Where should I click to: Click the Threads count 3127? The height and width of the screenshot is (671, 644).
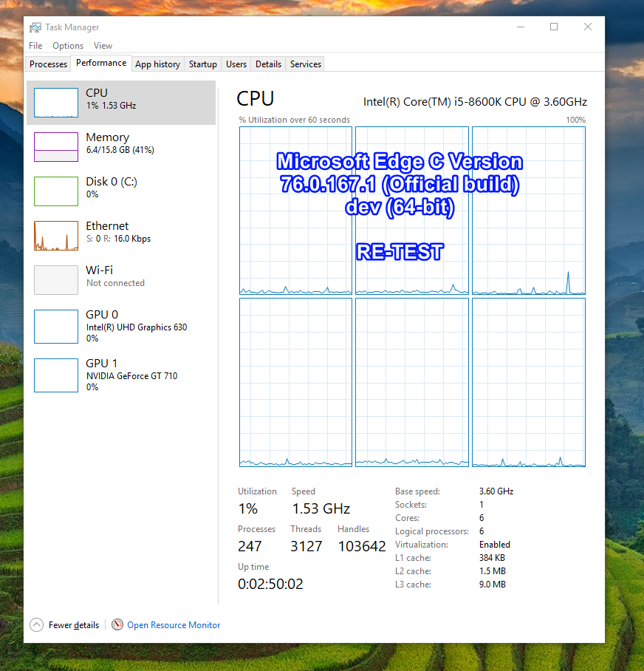[x=306, y=546]
